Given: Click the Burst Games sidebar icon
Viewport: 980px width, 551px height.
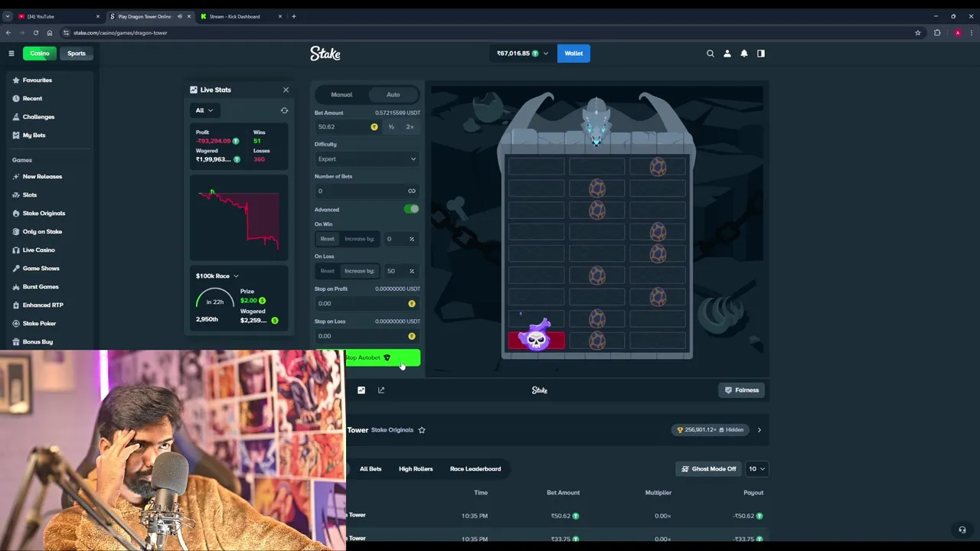Looking at the screenshot, I should (16, 287).
